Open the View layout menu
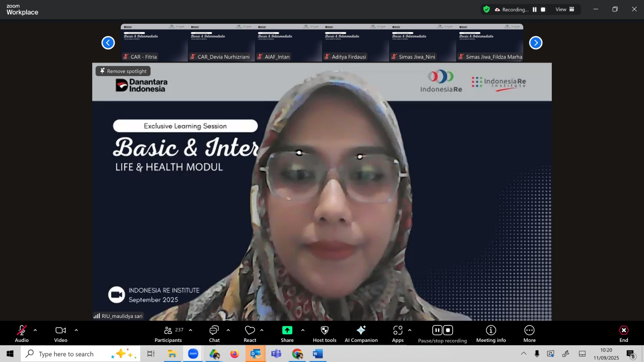 click(565, 10)
